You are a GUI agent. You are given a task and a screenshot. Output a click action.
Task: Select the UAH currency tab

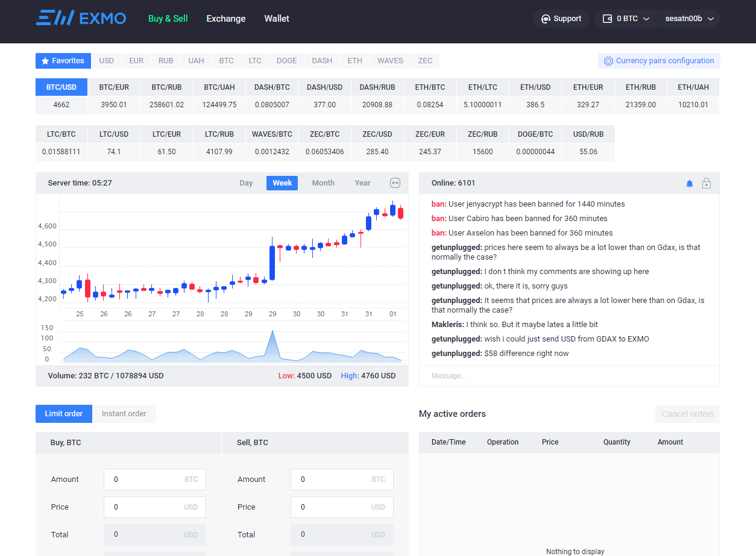[196, 61]
